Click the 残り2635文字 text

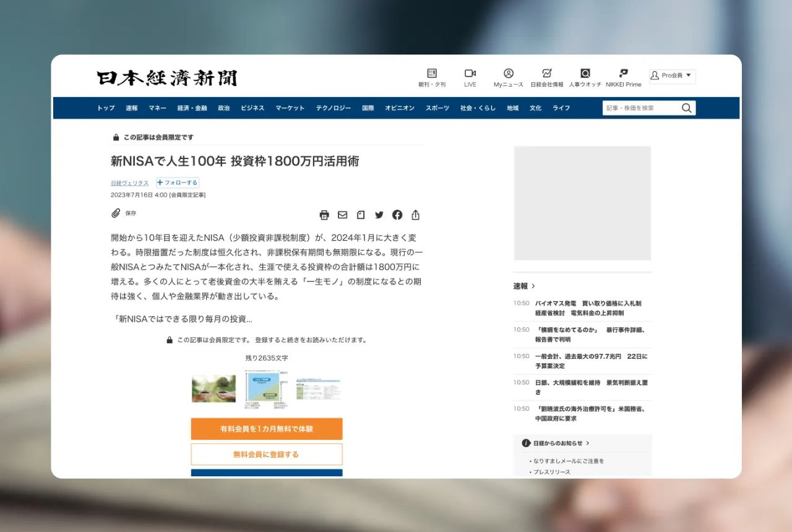[267, 358]
